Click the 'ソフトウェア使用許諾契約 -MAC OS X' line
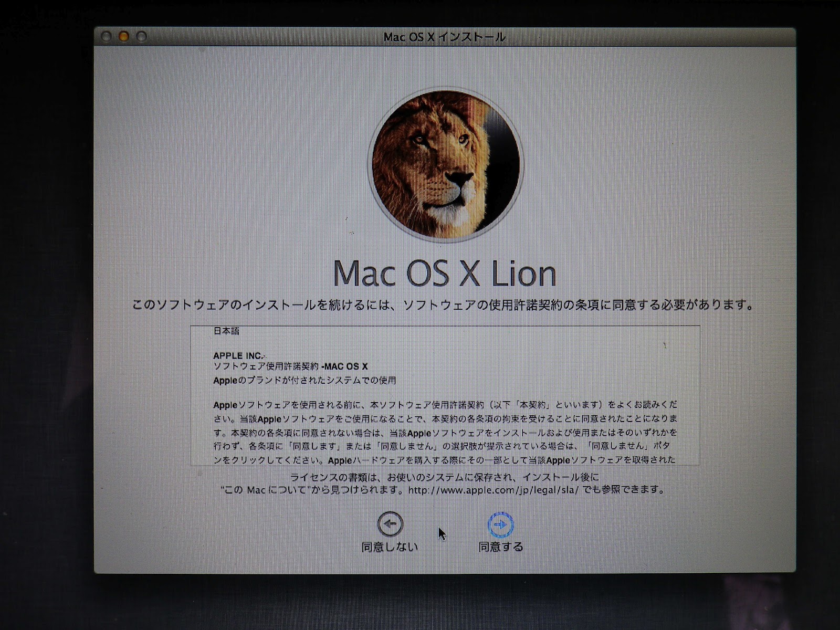The height and width of the screenshot is (630, 840). (291, 366)
